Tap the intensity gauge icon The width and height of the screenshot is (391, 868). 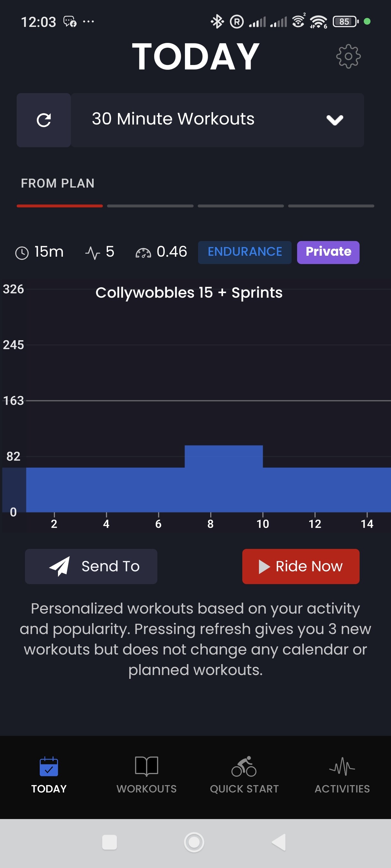[143, 253]
